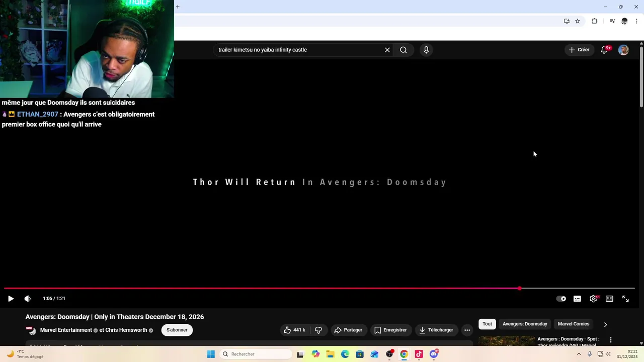This screenshot has width=644, height=362.
Task: Open YouTube notifications bell
Action: 604,50
